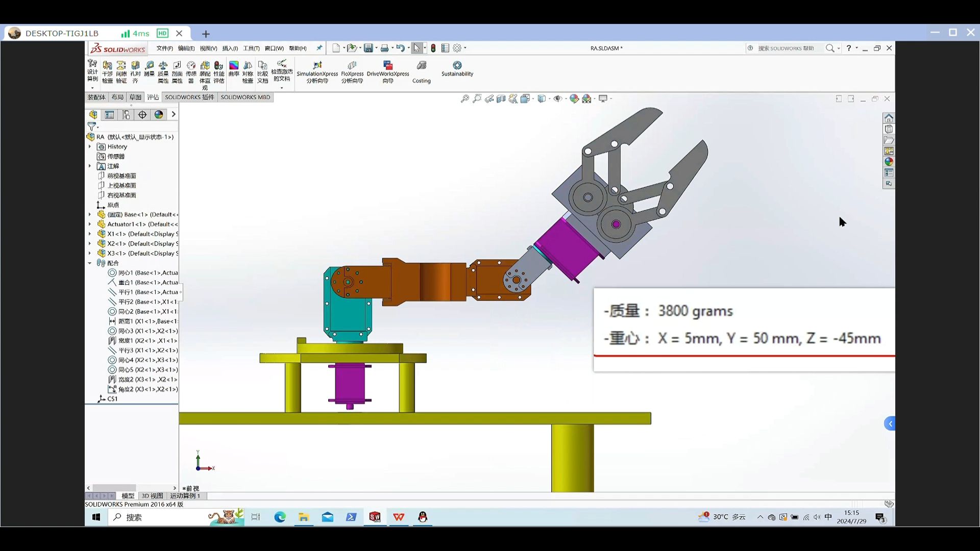Screen dimensions: 980x551
Task: Open the Mass Properties (质量属性) tool
Action: coord(163,71)
